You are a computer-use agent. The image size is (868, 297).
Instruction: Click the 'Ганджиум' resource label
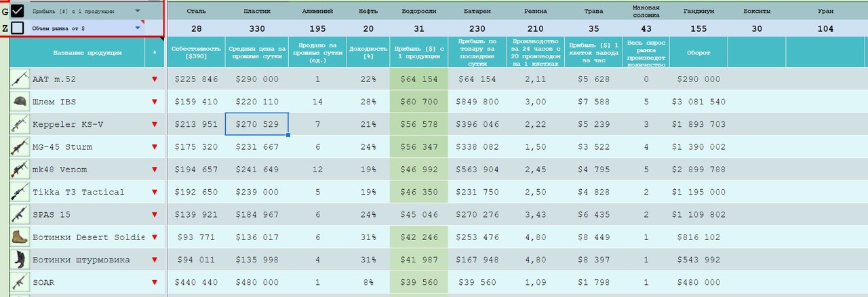point(698,12)
